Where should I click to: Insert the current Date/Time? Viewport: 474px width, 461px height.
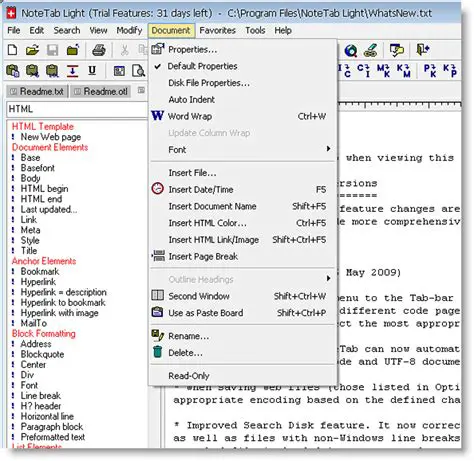pos(243,190)
